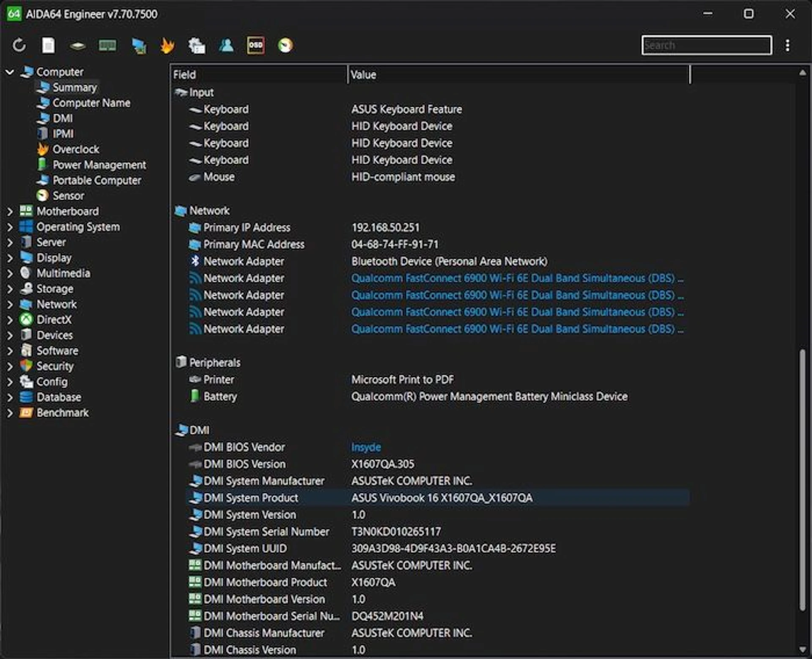The height and width of the screenshot is (659, 812).
Task: Click the scrollbar up arrow
Action: tap(802, 73)
